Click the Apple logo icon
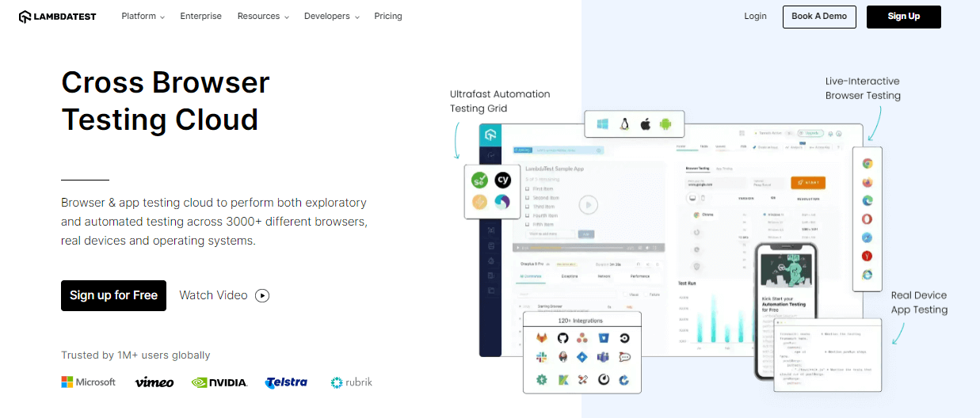The width and height of the screenshot is (980, 418). pos(645,124)
